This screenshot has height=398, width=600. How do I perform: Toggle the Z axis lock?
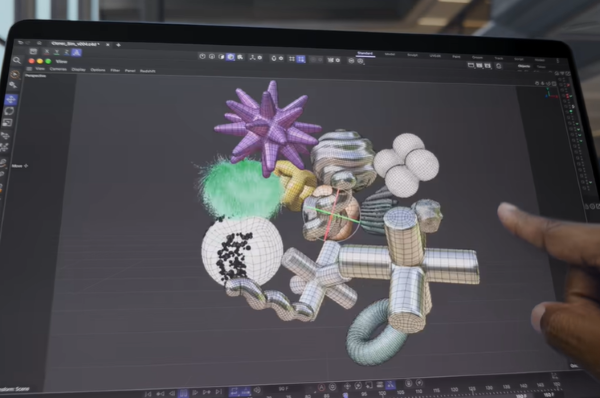[67, 52]
